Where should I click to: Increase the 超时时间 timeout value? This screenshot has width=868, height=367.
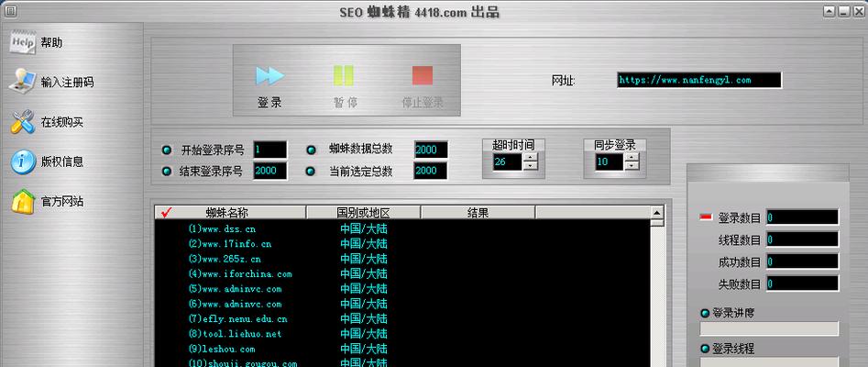point(531,158)
